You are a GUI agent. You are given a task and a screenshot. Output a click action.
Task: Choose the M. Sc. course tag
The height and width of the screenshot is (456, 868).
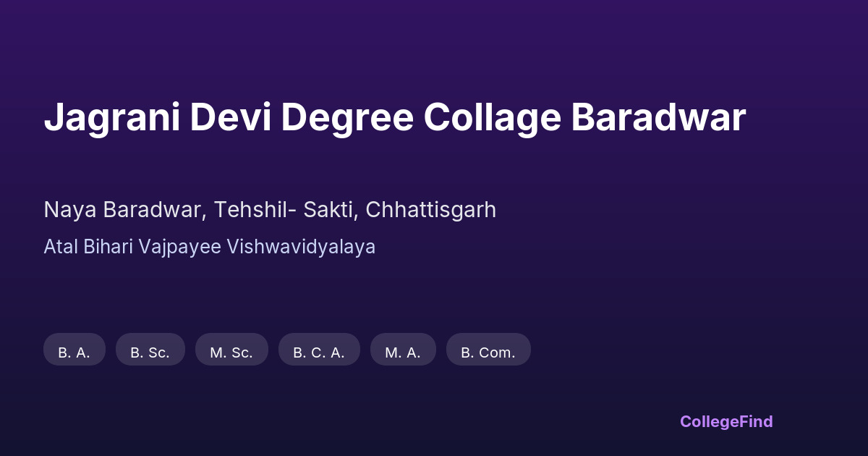tap(231, 352)
